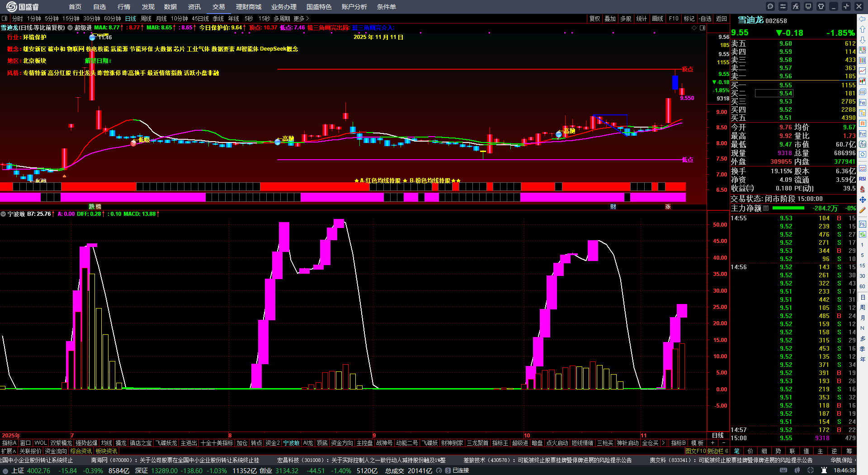Open the 模板 template dropdown
Viewport: 868px width, 475px height.
point(697,443)
